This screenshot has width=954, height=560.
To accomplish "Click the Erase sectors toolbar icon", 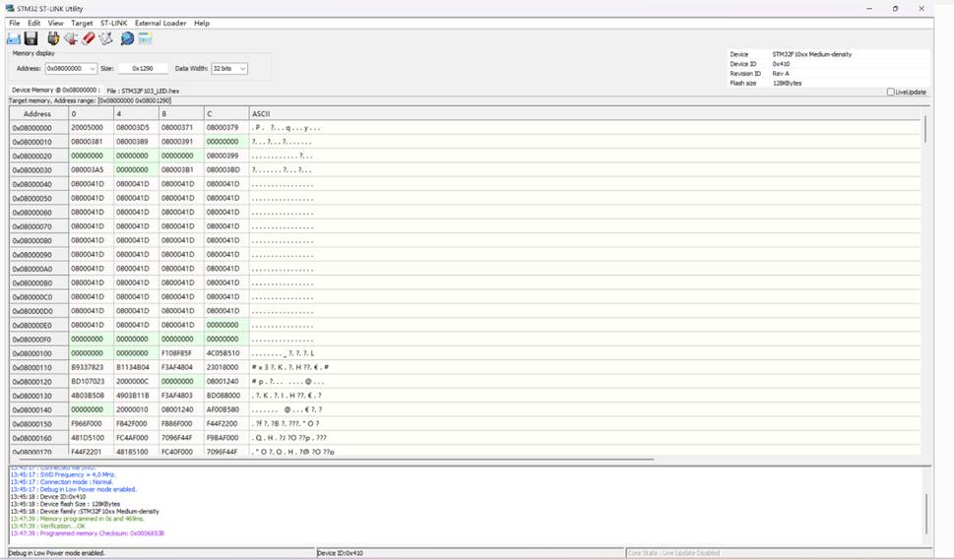I will (x=106, y=39).
